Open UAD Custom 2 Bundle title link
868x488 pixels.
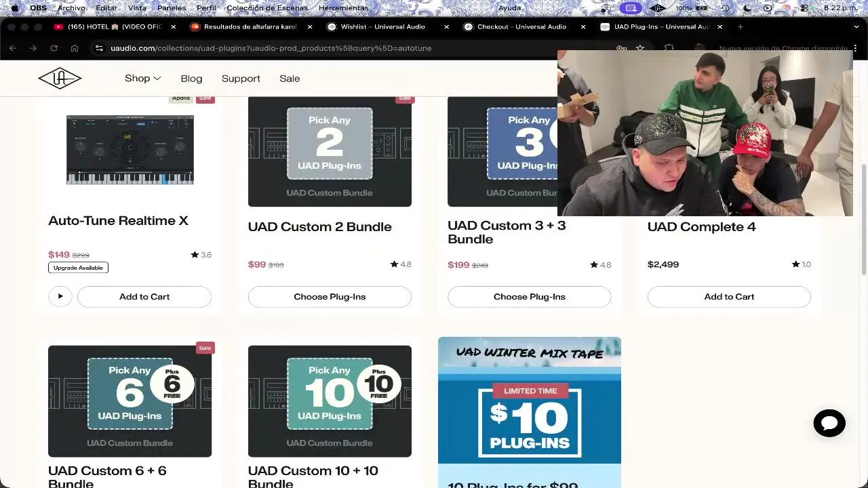click(x=319, y=226)
